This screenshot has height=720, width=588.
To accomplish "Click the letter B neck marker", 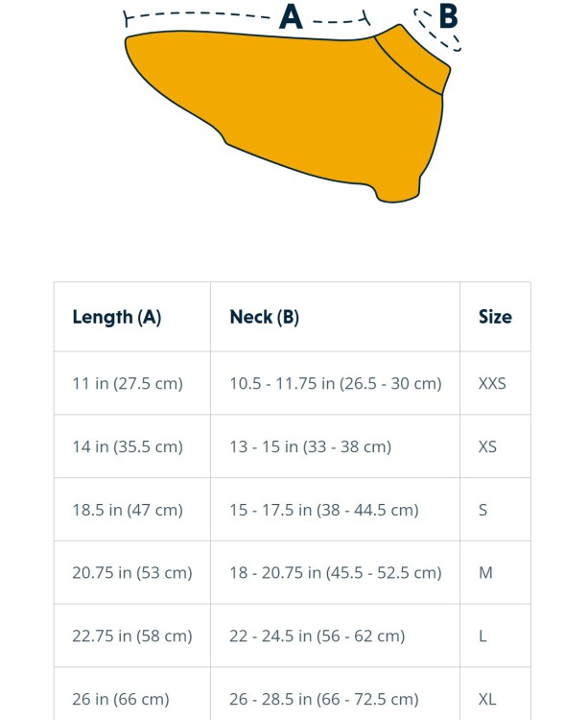I will (x=448, y=16).
